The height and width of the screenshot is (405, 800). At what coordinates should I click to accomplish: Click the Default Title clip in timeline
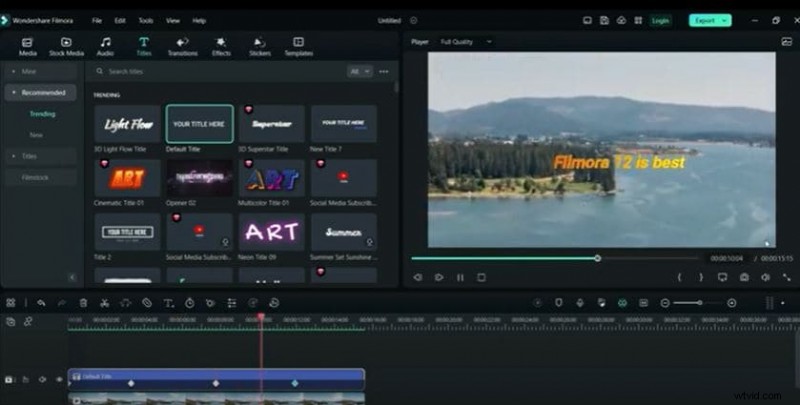(x=216, y=379)
